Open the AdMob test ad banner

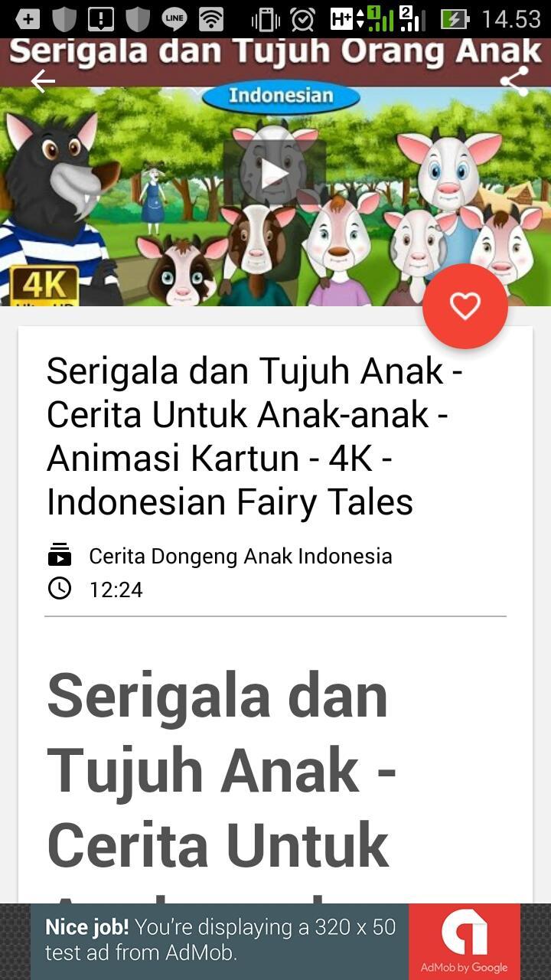(x=275, y=942)
